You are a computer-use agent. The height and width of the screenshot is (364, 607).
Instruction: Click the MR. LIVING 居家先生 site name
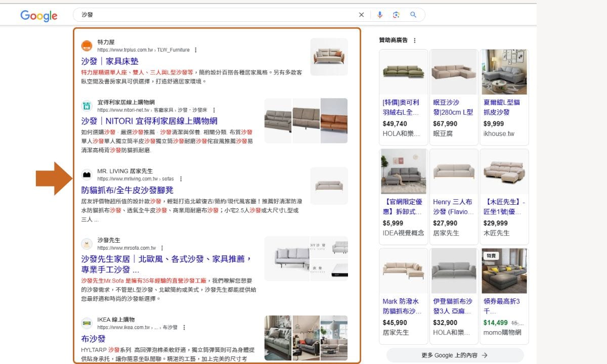pyautogui.click(x=125, y=171)
